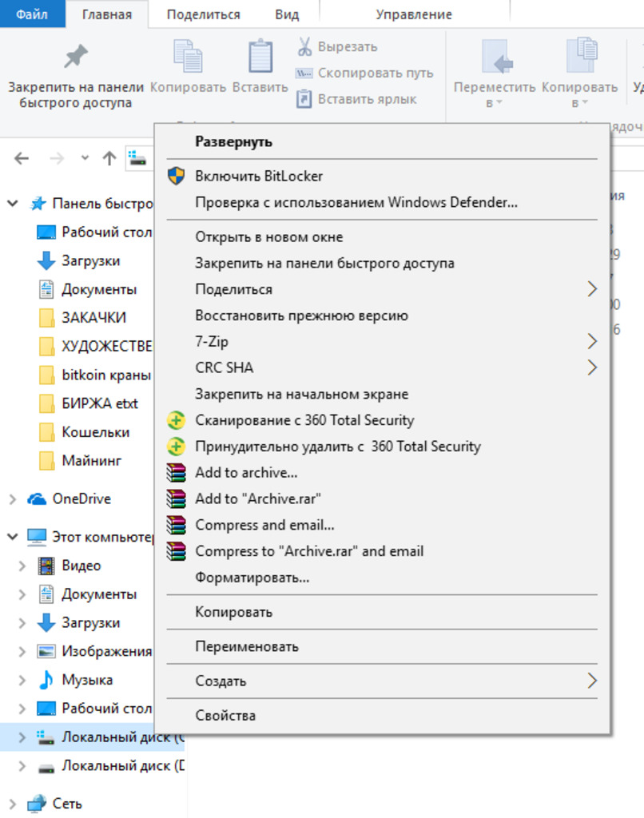644x818 pixels.
Task: Click the Pin to Quick Access pushpin icon
Action: coord(76,57)
